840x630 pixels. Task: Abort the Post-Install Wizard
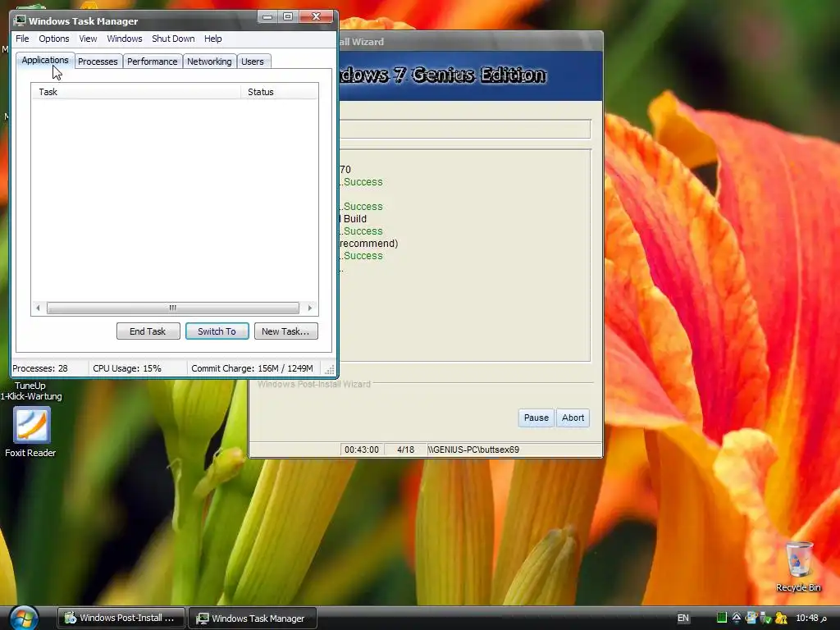click(573, 418)
